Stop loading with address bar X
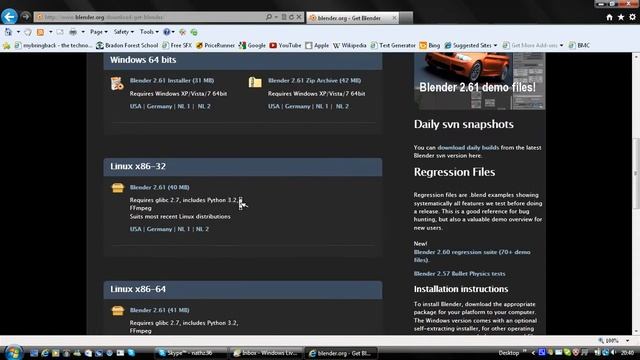The image size is (640, 360). tap(299, 17)
